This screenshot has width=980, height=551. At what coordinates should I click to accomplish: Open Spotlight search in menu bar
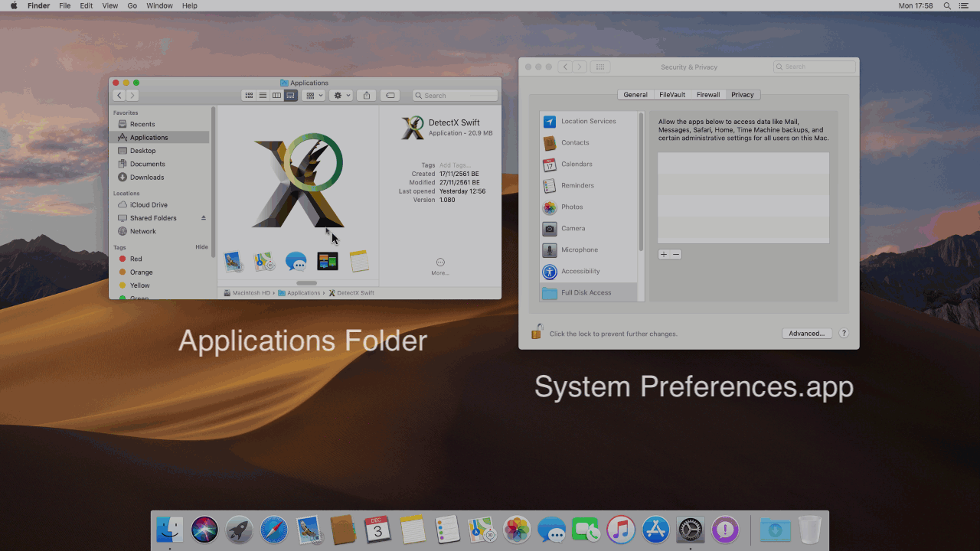point(947,5)
